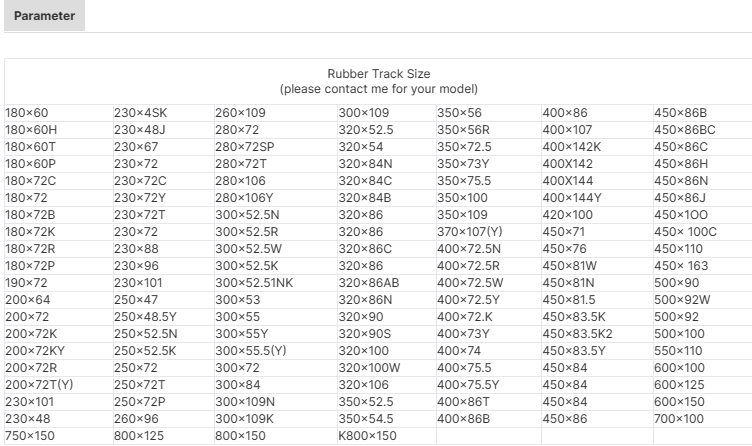752x446 pixels.
Task: Select the 320×86AB track size
Action: point(387,283)
